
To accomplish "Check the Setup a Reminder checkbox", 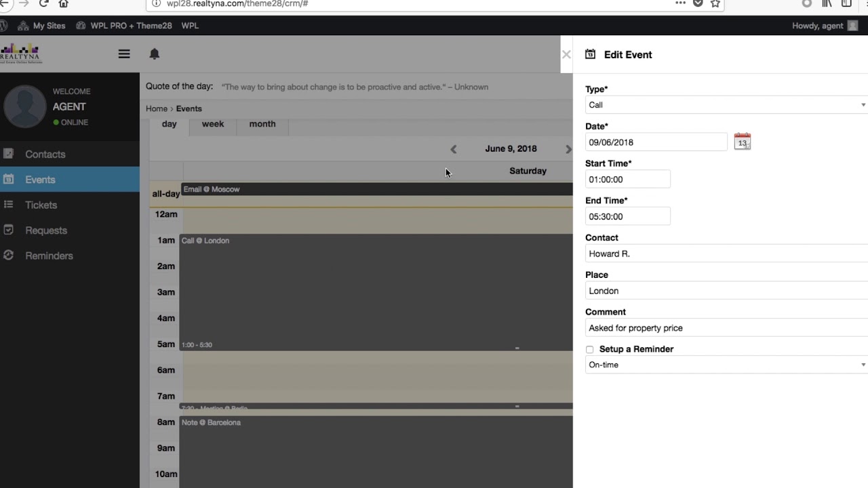I will (x=589, y=350).
